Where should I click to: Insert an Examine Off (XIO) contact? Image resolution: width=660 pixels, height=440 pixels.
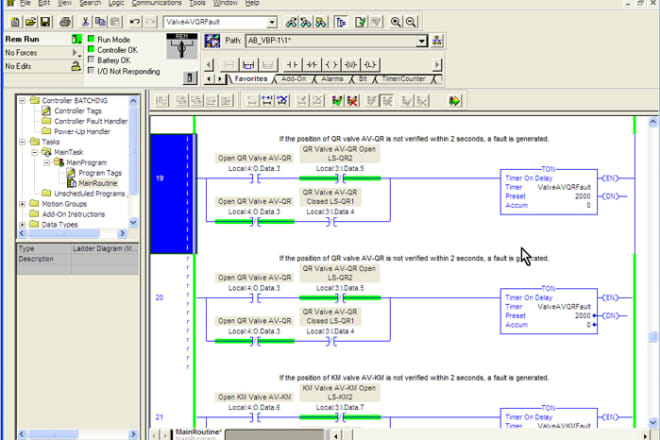pyautogui.click(x=312, y=65)
